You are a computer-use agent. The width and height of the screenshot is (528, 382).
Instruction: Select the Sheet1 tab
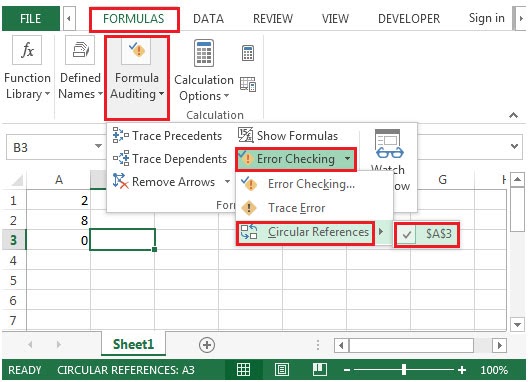(x=133, y=344)
